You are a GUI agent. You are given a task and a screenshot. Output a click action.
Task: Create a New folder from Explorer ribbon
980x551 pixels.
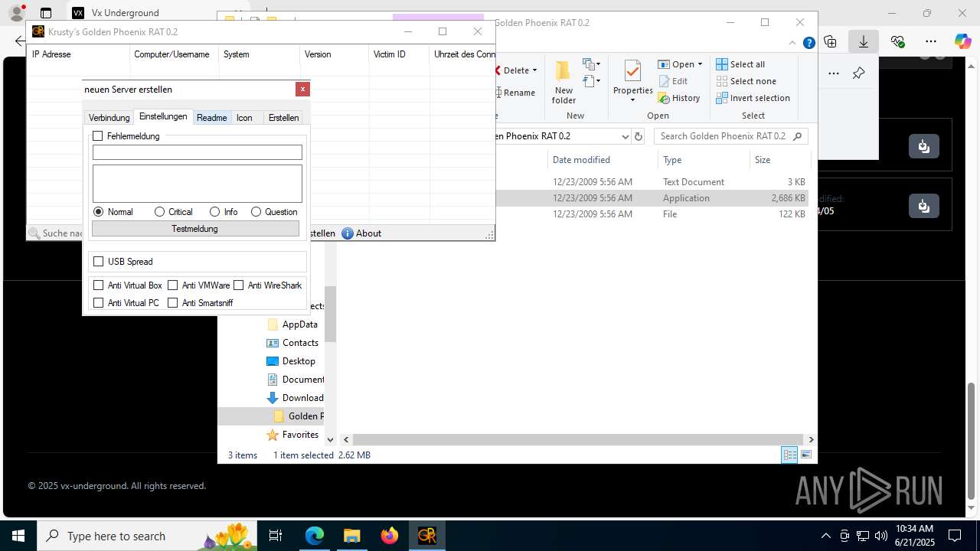563,82
